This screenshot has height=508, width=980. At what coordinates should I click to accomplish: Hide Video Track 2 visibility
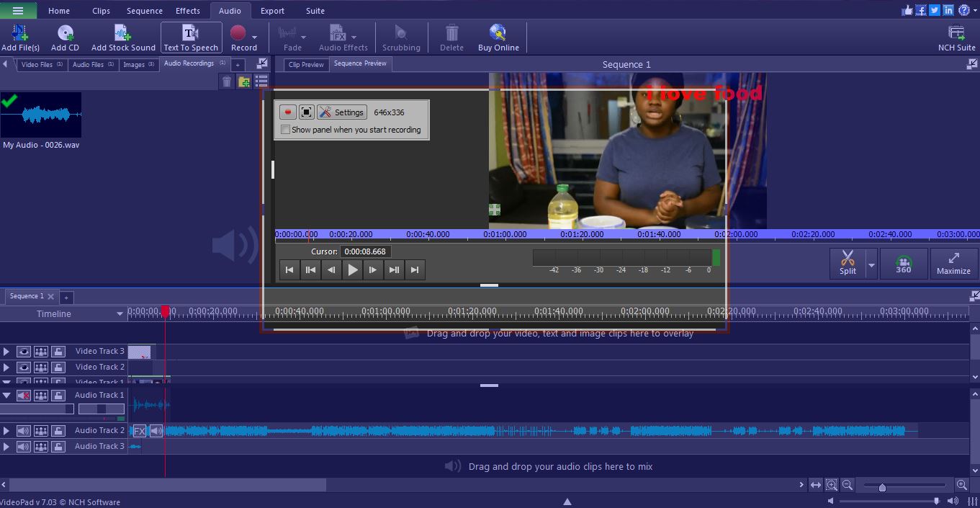(24, 367)
